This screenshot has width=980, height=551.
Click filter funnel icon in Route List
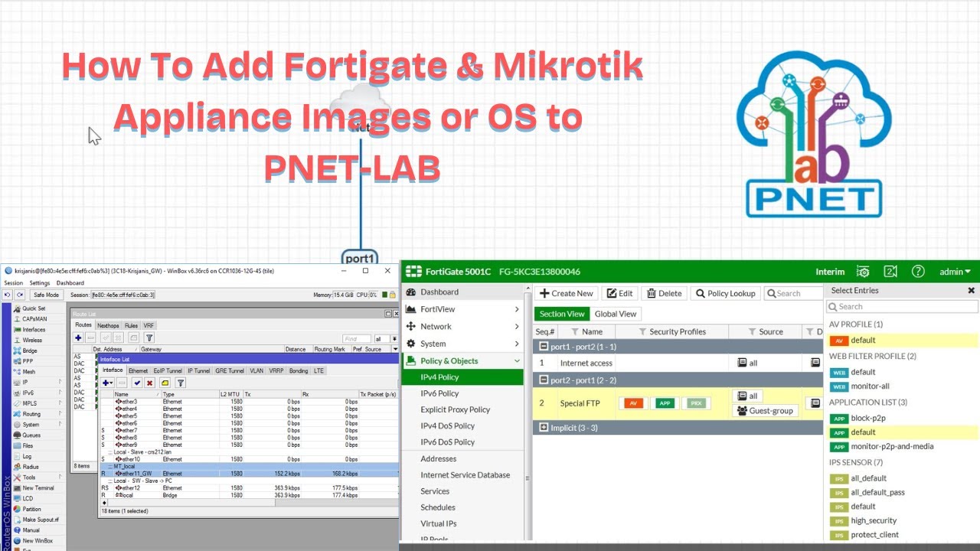click(149, 337)
